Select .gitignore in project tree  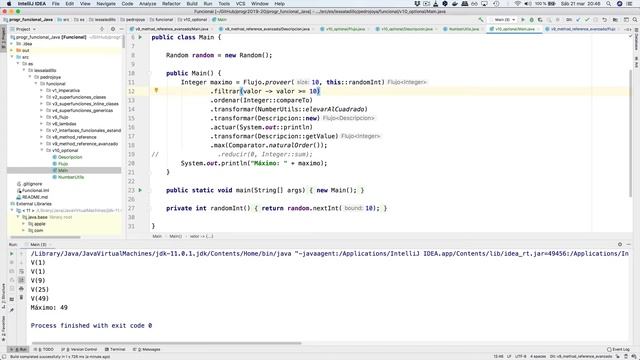(x=32, y=184)
